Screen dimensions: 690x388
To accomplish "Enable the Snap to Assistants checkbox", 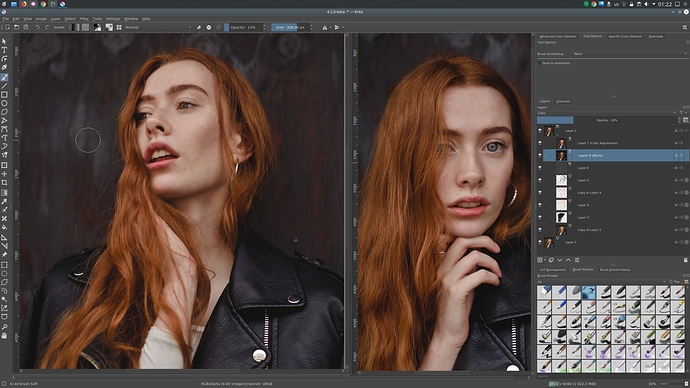I will tap(540, 63).
